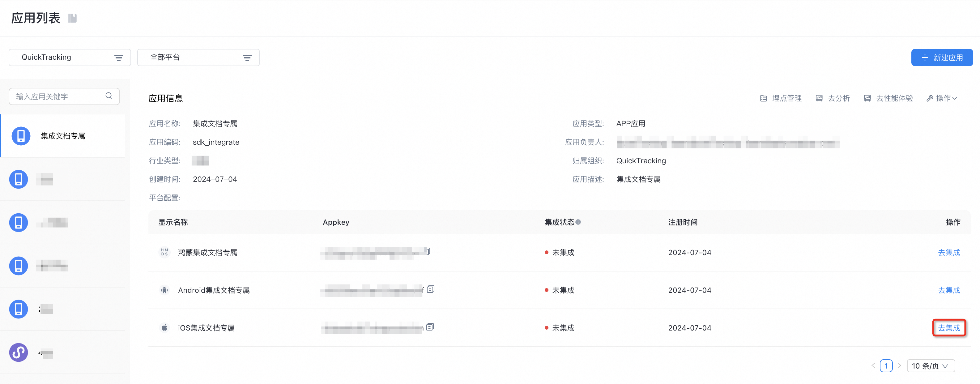
Task: Go to previous page arrow in pagination
Action: 873,365
